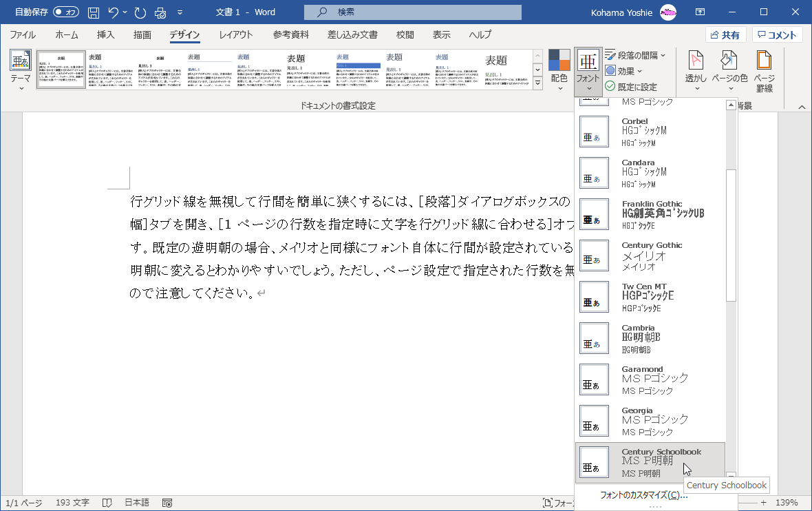Click the 日本語 language indicator

click(137, 503)
